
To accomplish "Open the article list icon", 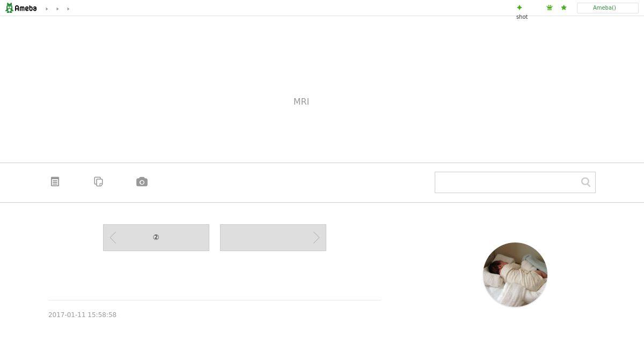I will click(x=55, y=182).
